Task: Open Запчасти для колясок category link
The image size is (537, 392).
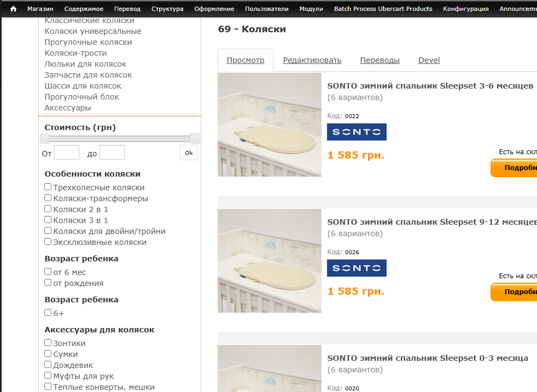Action: 88,75
